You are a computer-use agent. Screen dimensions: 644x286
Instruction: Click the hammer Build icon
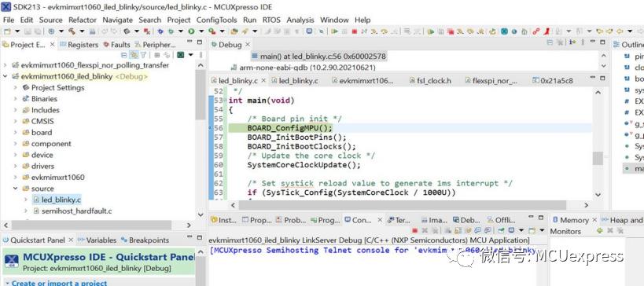(72, 31)
